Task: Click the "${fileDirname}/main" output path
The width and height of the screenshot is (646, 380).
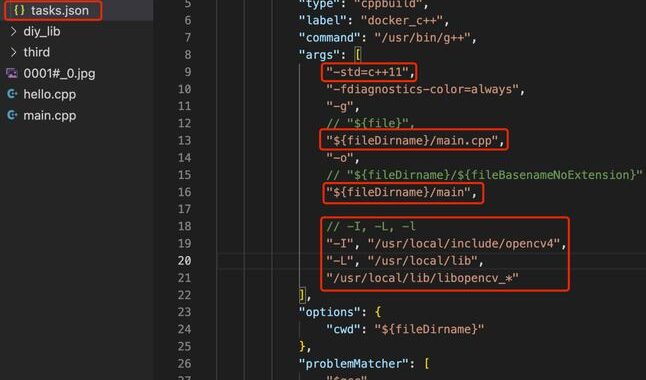Action: click(x=398, y=192)
